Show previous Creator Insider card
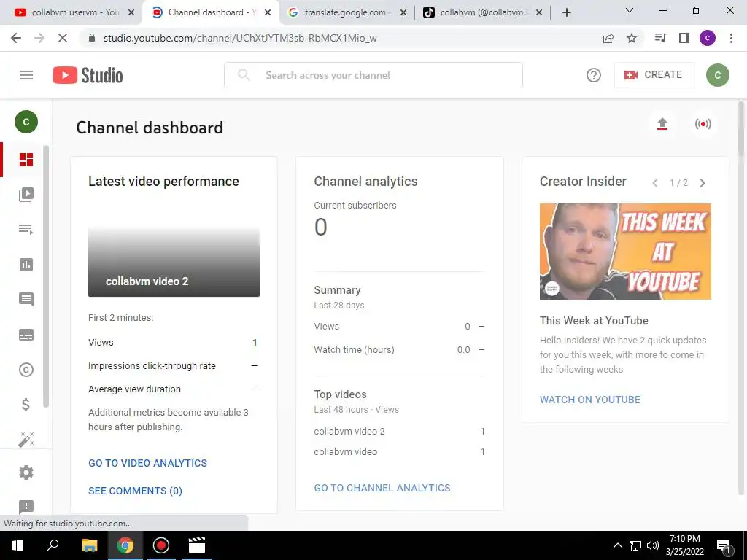 656,183
